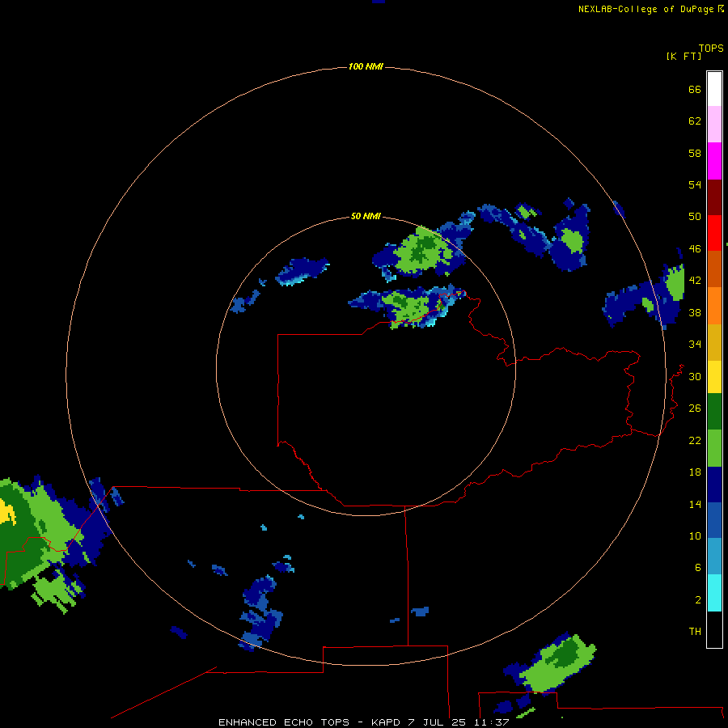Image resolution: width=728 pixels, height=728 pixels.
Task: Click the '10' legend value
Action: click(x=695, y=535)
